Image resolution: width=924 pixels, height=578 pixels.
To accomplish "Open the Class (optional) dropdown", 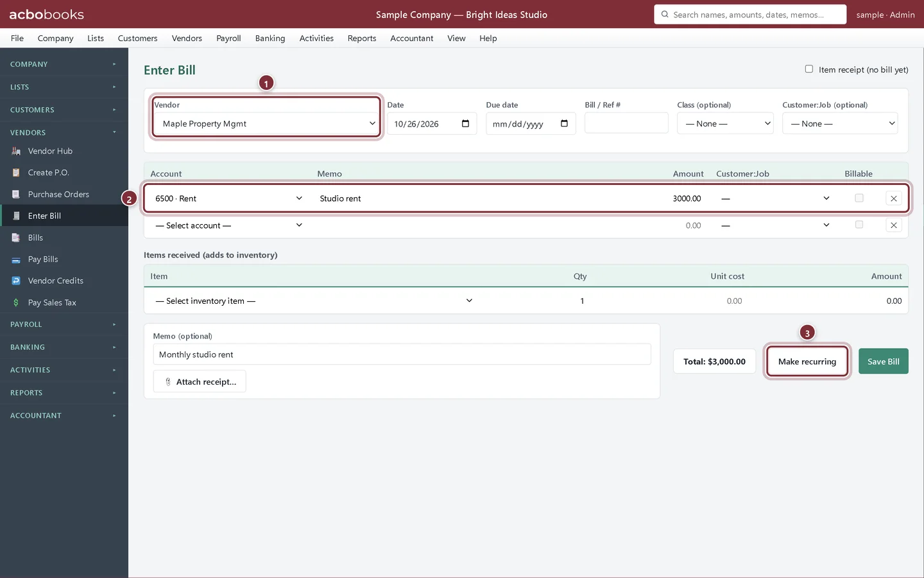I will pos(725,123).
